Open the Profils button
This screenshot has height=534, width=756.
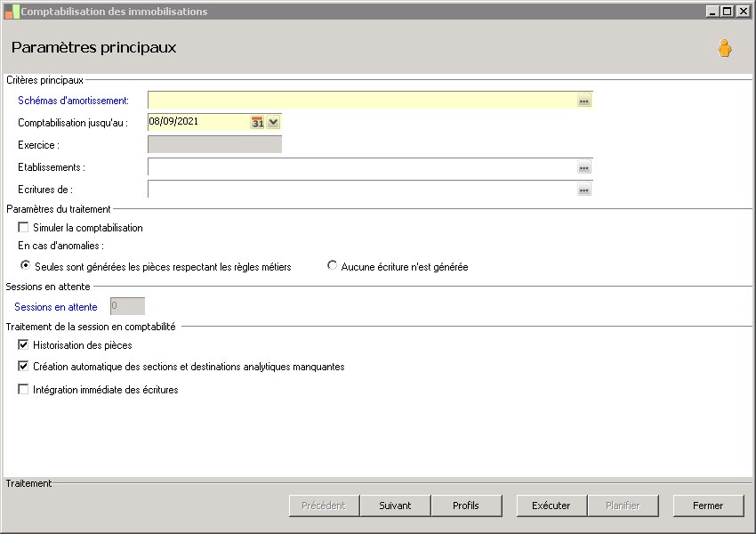click(466, 506)
